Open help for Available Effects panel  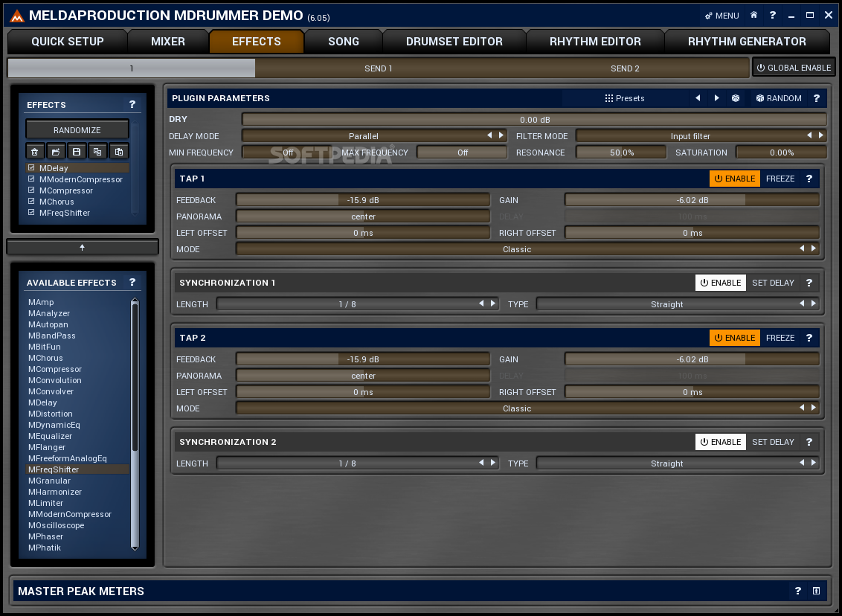[x=132, y=282]
